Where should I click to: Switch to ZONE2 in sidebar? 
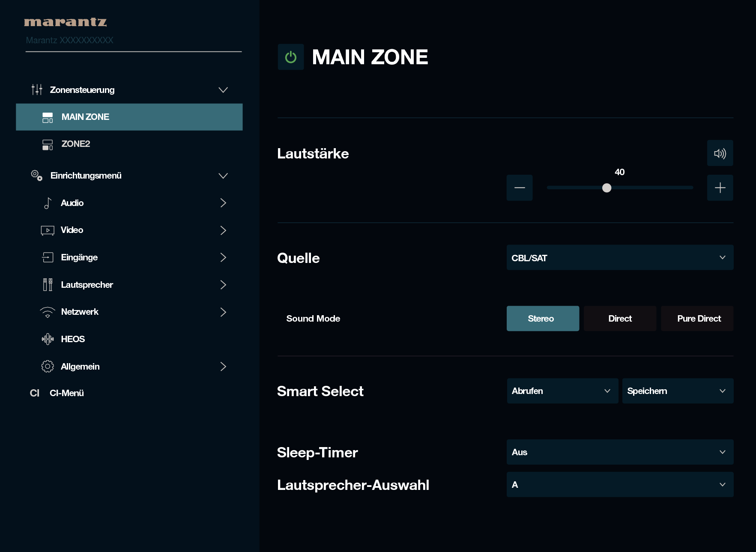(76, 144)
